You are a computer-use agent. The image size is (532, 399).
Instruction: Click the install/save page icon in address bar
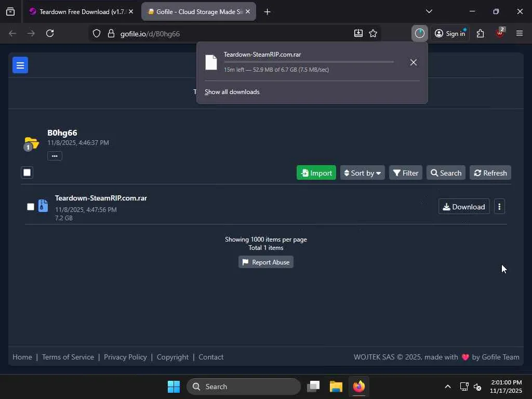358,33
